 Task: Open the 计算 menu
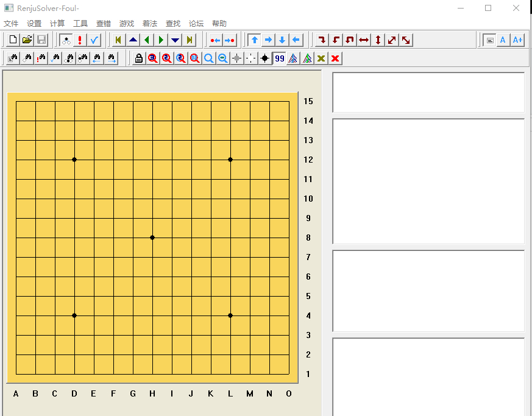pos(57,24)
